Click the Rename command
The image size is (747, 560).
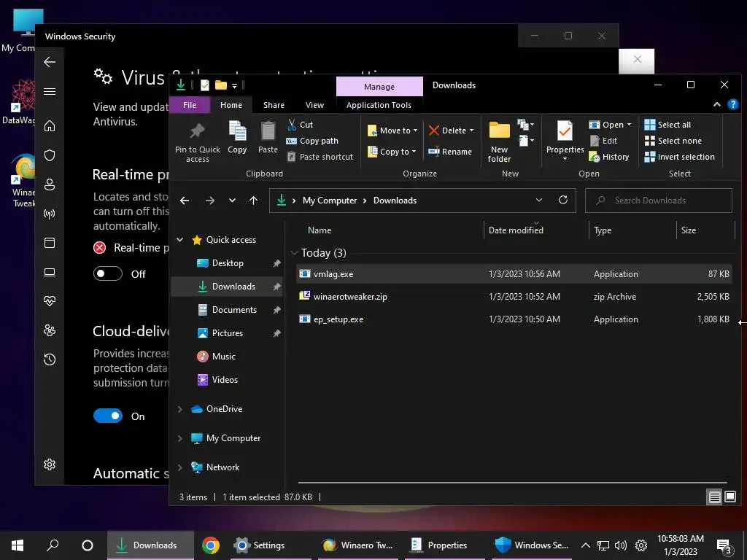(450, 152)
